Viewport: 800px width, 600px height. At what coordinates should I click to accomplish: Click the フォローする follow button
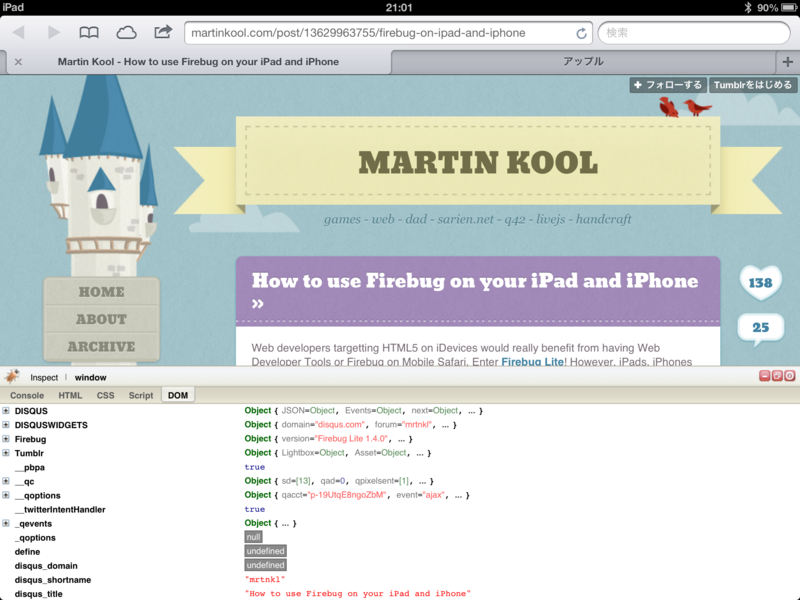click(668, 85)
